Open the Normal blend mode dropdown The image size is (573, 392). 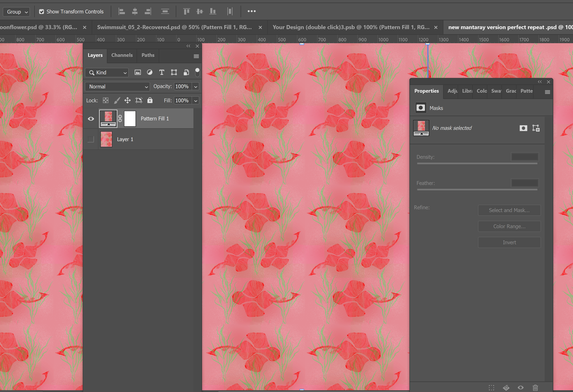tap(117, 87)
